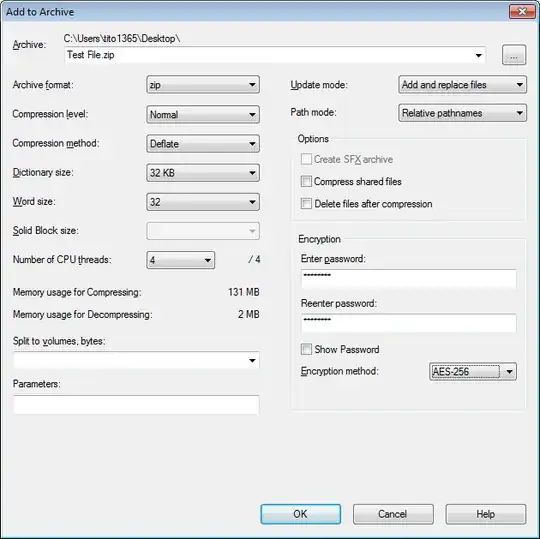Click the disabled Solid Block size dropdown
The width and height of the screenshot is (540, 539).
pyautogui.click(x=203, y=231)
